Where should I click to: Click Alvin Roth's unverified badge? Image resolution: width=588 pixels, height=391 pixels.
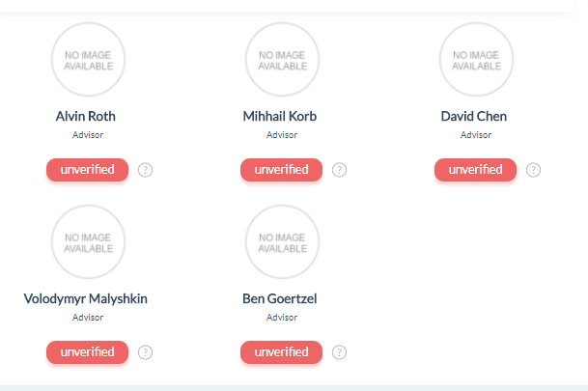pos(87,170)
